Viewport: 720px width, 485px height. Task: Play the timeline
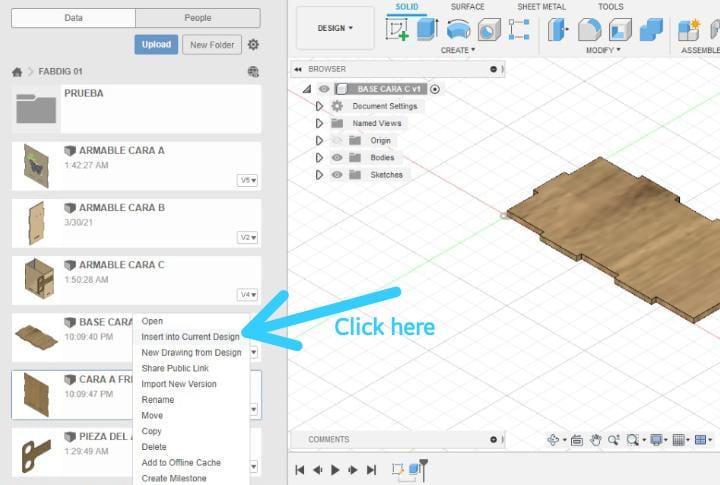point(335,470)
